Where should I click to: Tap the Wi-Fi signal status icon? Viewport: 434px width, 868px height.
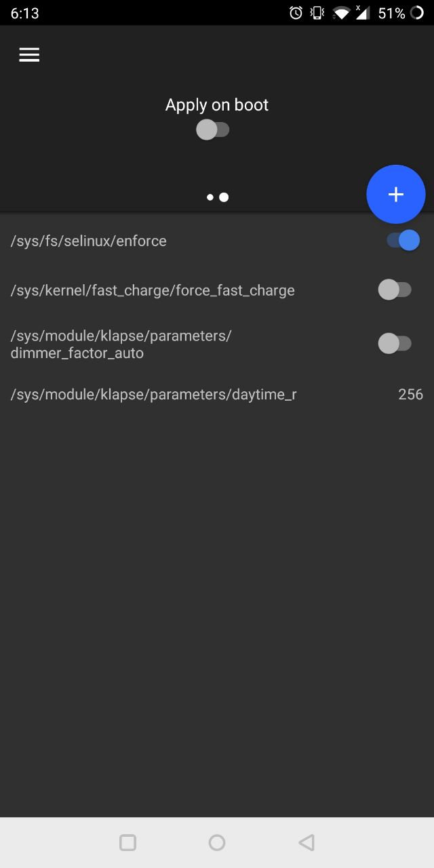[342, 13]
